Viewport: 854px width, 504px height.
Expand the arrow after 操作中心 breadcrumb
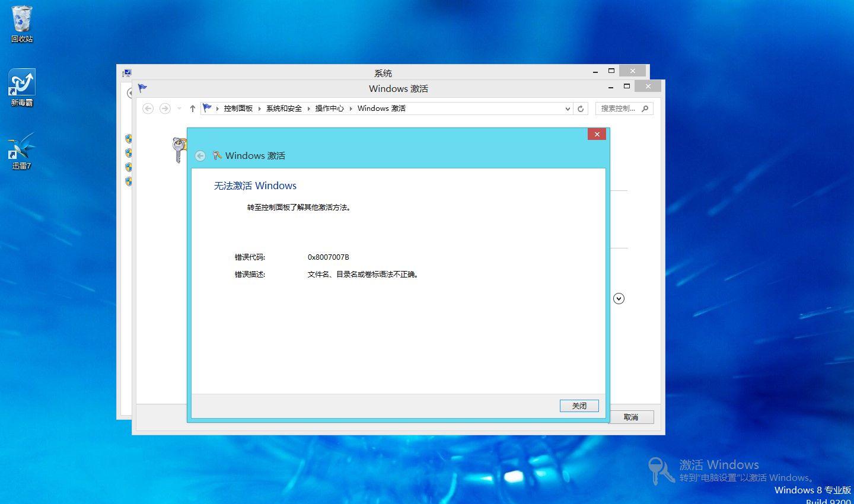coord(350,109)
